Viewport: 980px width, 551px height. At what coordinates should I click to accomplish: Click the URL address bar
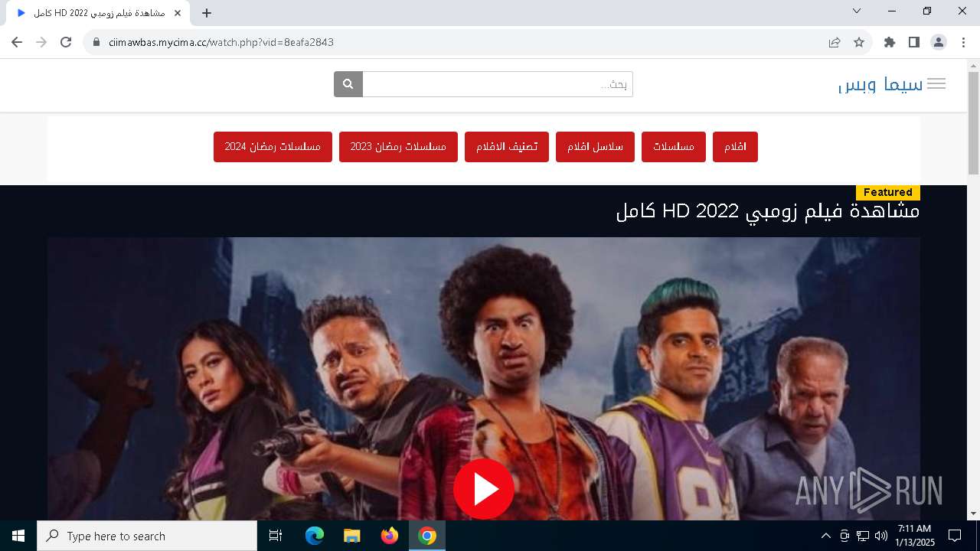pos(459,42)
